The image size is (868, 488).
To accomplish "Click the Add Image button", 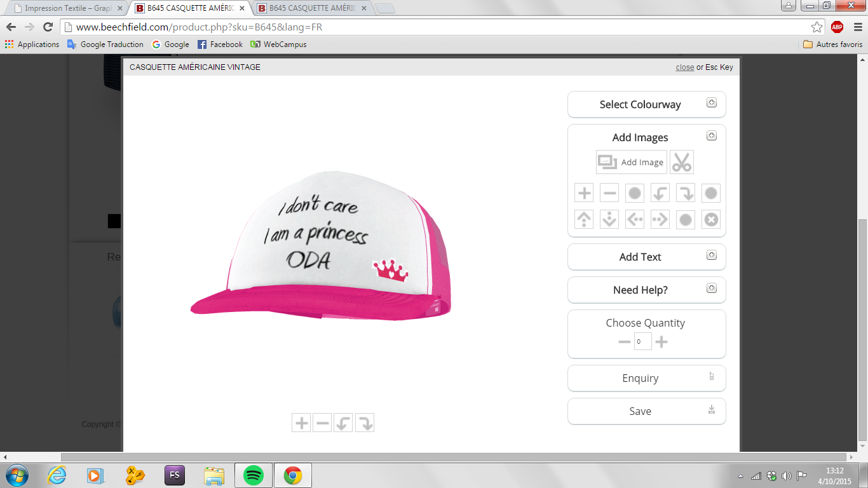I will click(632, 162).
